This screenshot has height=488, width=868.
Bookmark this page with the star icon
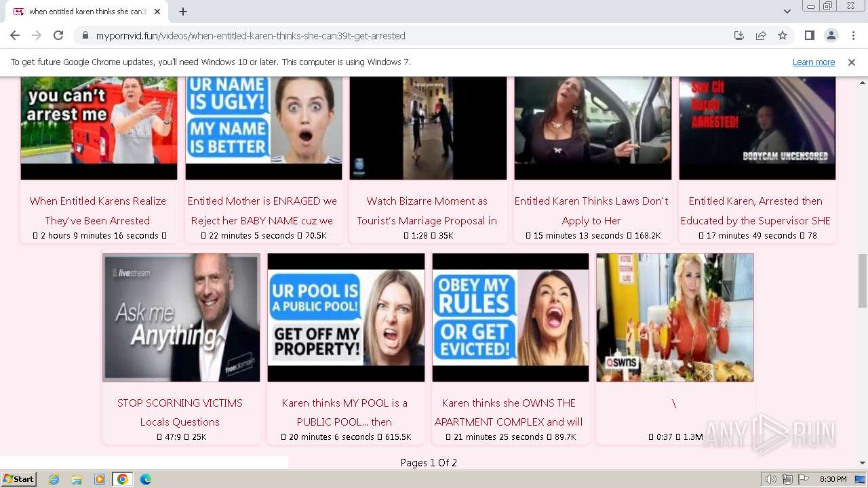point(783,35)
